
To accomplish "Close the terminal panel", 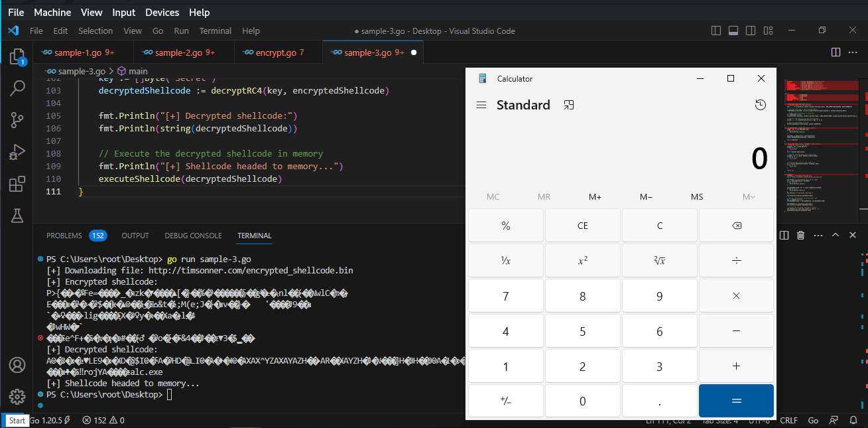I will [x=853, y=235].
